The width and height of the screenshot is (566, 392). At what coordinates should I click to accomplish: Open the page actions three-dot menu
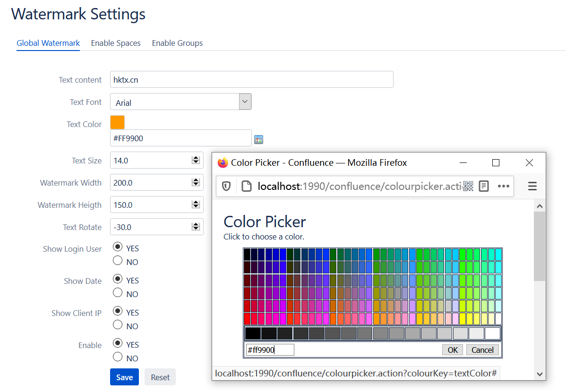tap(504, 186)
